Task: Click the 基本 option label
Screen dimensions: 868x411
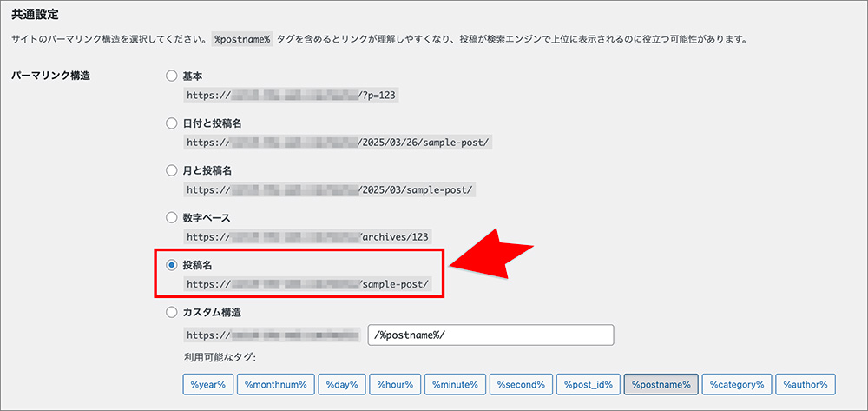Action: pyautogui.click(x=192, y=76)
